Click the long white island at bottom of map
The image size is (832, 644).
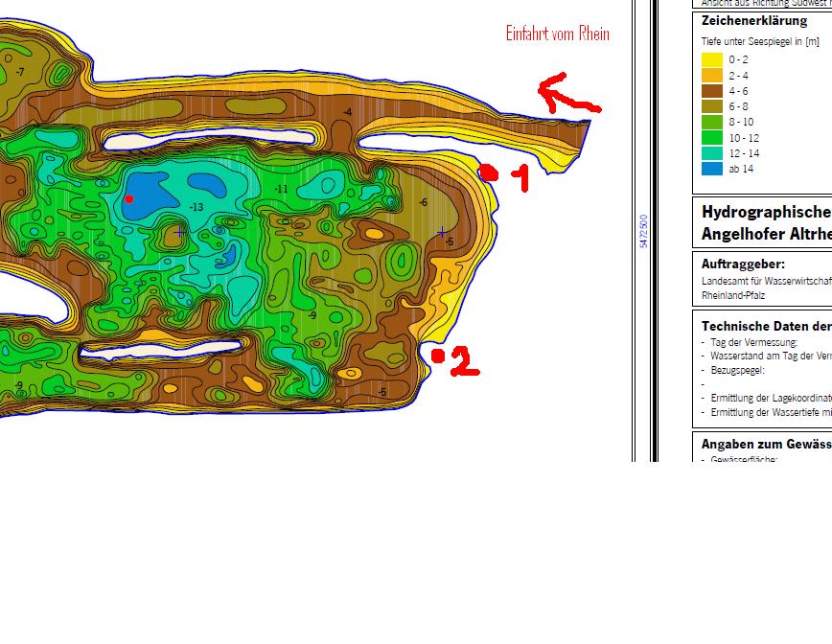[x=160, y=350]
